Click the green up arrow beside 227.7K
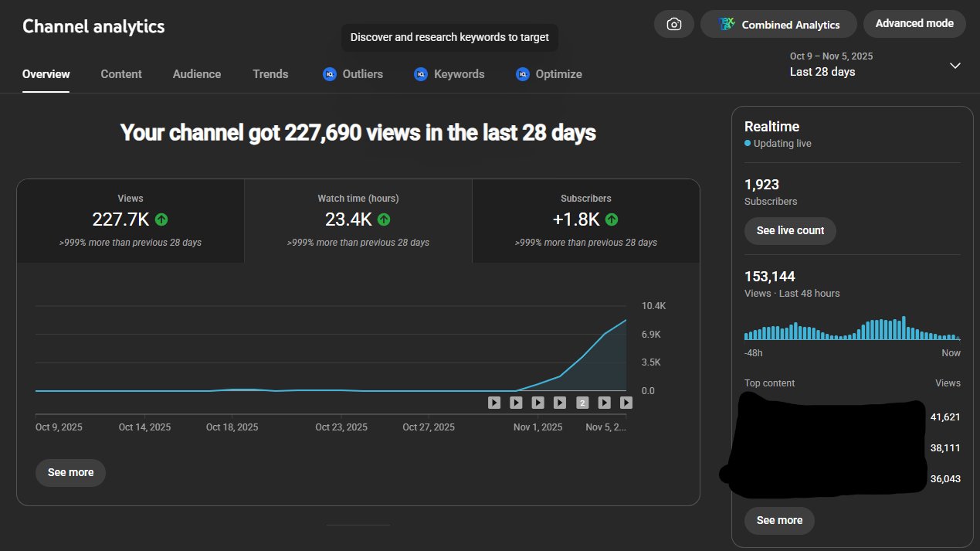Viewport: 980px width, 551px height. (x=161, y=219)
